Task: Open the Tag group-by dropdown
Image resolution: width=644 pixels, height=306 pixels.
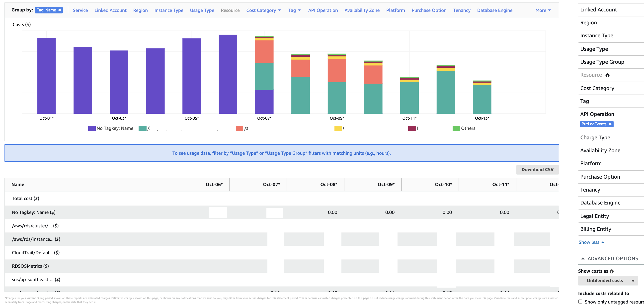Action: click(294, 10)
